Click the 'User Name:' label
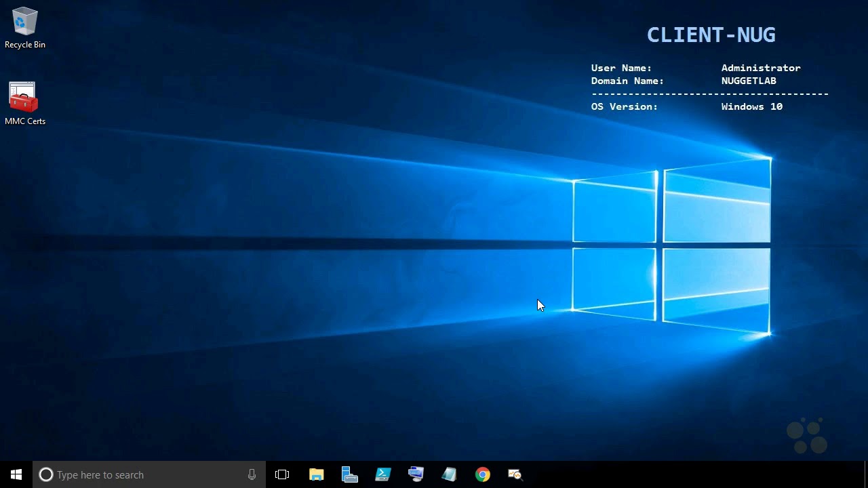Viewport: 868px width, 488px height. (621, 68)
